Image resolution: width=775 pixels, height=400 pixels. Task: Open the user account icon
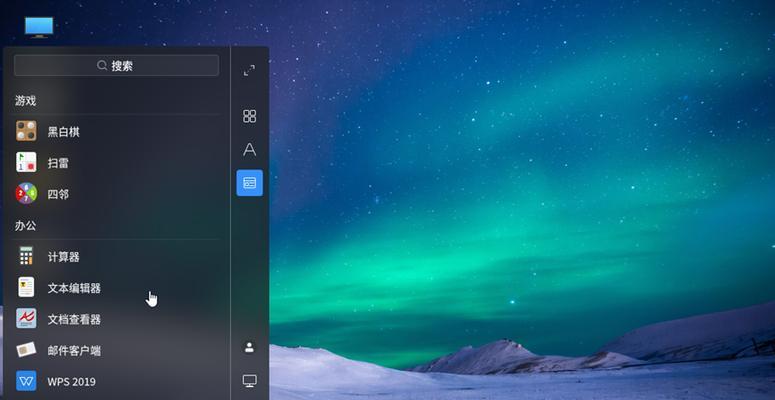click(250, 347)
